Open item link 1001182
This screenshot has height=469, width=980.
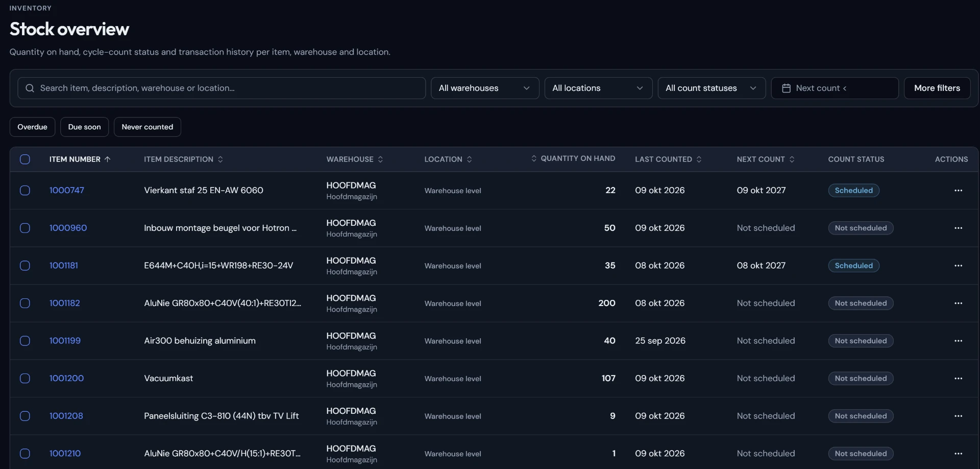pos(65,303)
